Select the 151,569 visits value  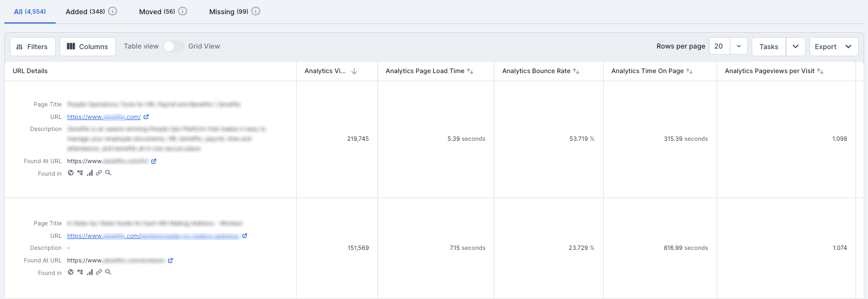[358, 248]
